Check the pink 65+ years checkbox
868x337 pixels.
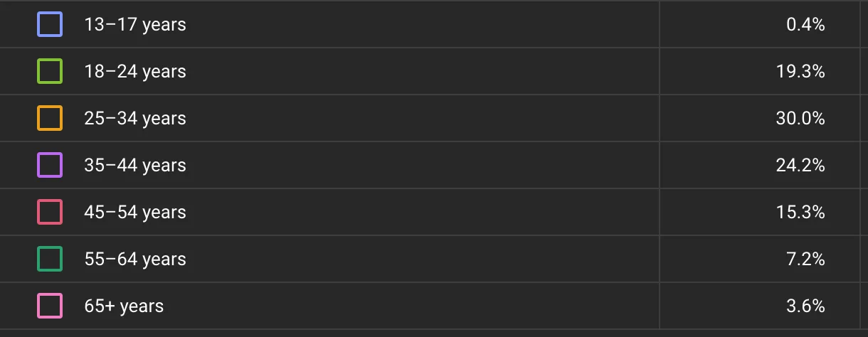coord(50,306)
